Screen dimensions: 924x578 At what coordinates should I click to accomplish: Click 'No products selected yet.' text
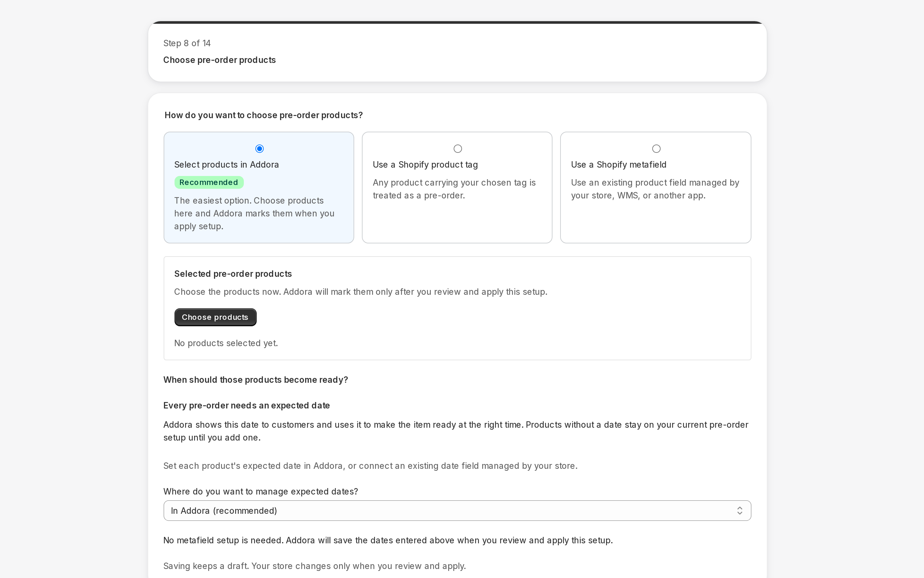coord(226,343)
